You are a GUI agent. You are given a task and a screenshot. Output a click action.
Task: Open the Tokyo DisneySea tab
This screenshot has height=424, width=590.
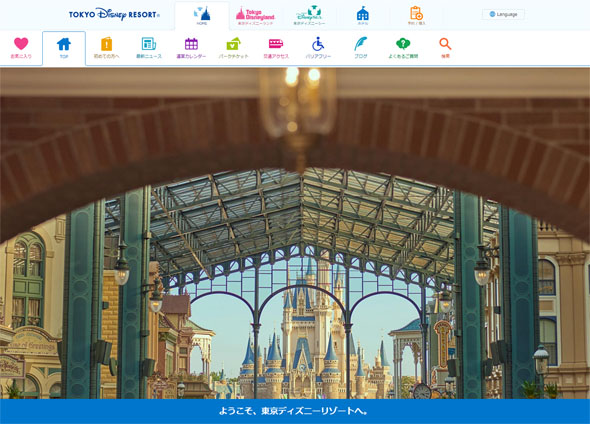[x=309, y=16]
